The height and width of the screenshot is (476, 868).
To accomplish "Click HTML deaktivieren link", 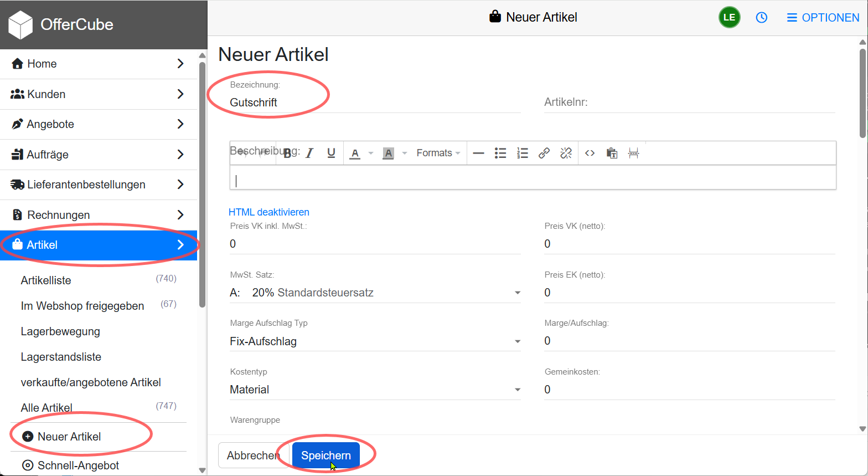I will [x=269, y=212].
